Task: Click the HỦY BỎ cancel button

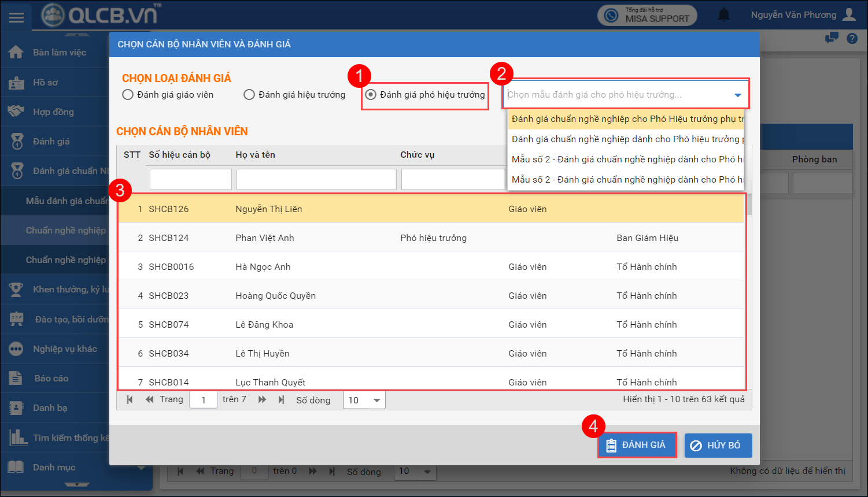Action: (718, 446)
